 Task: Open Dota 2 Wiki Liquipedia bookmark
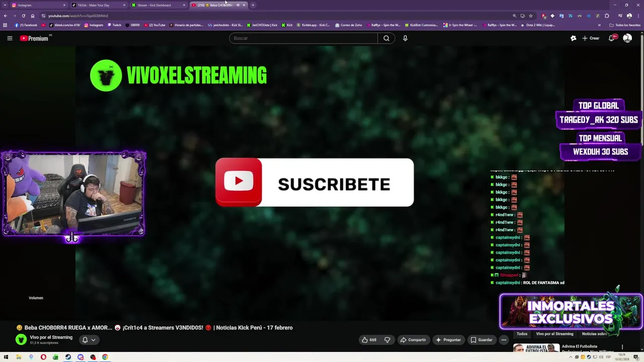click(x=537, y=25)
